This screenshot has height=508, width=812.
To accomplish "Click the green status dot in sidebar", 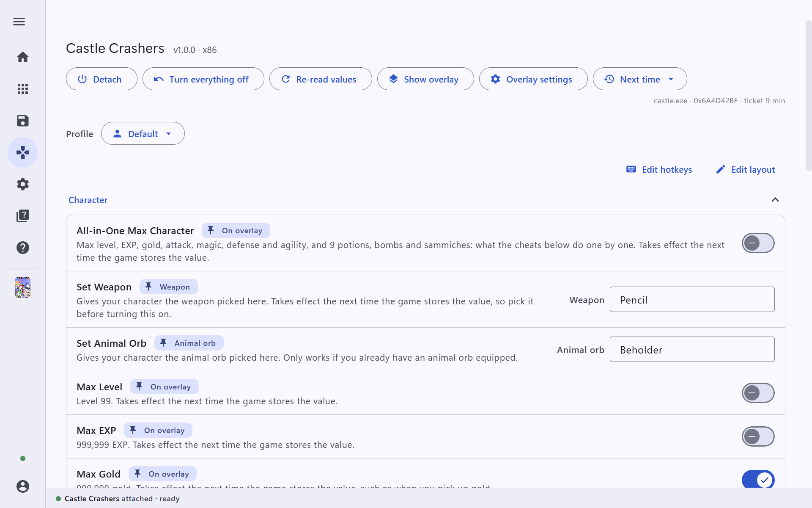I will 23,458.
